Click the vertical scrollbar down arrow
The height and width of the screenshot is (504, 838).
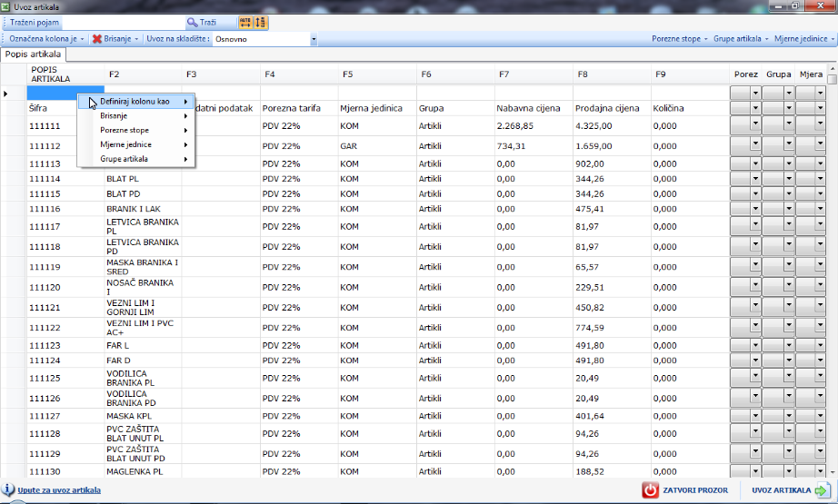point(833,472)
